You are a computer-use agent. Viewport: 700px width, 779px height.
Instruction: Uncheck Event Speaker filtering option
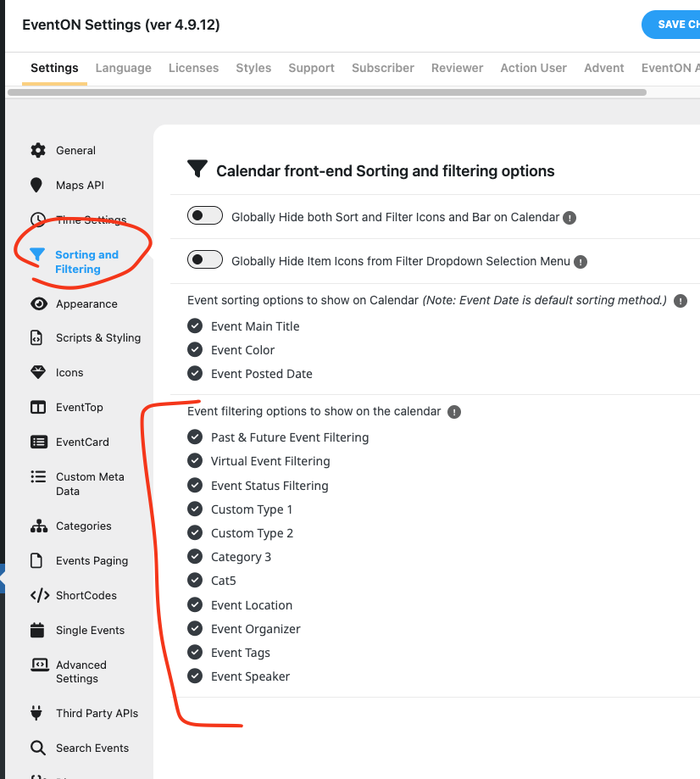pyautogui.click(x=195, y=676)
